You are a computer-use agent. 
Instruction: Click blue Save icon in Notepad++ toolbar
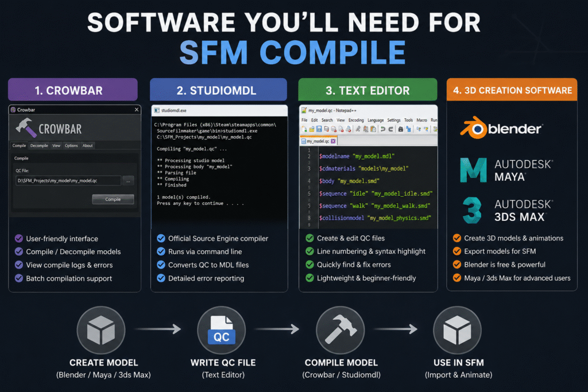[x=319, y=129]
